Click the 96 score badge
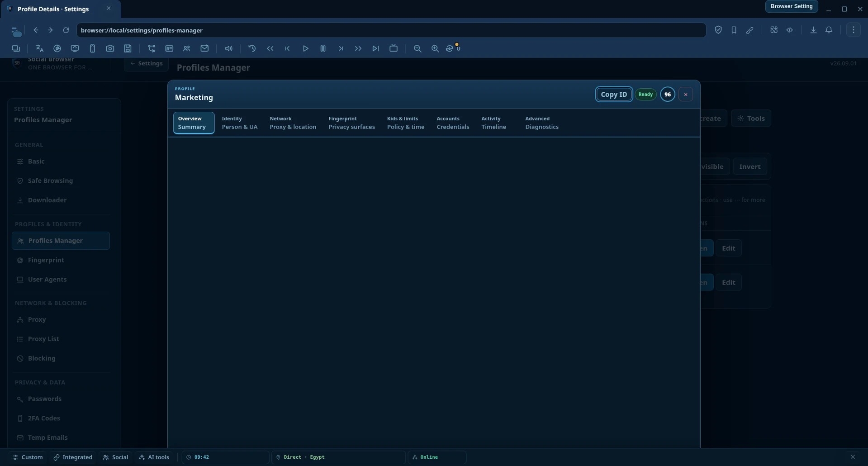The width and height of the screenshot is (868, 466). point(668,94)
